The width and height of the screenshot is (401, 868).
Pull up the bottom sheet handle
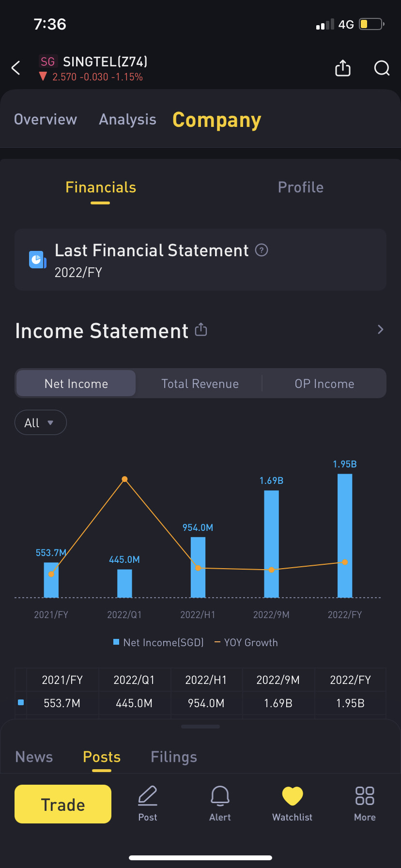tap(200, 727)
